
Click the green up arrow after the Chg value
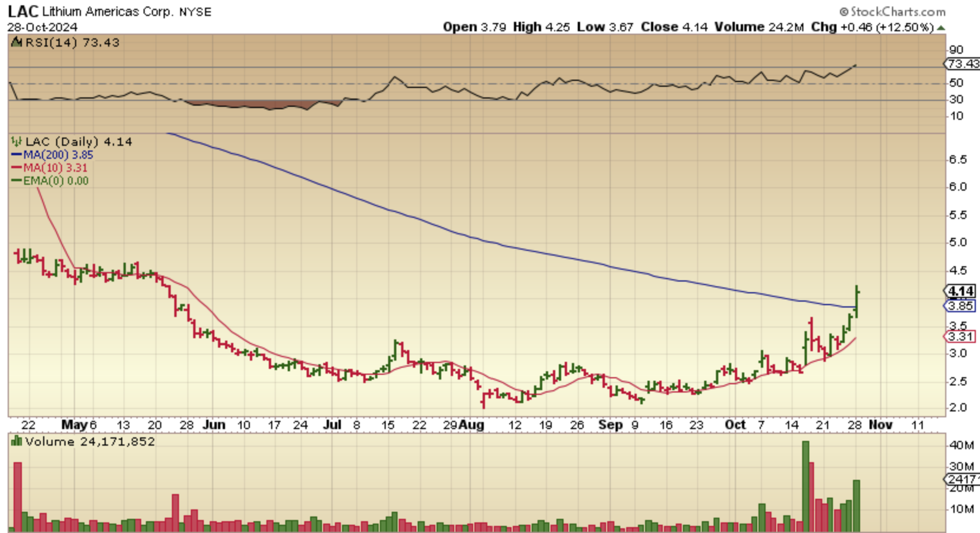click(941, 28)
